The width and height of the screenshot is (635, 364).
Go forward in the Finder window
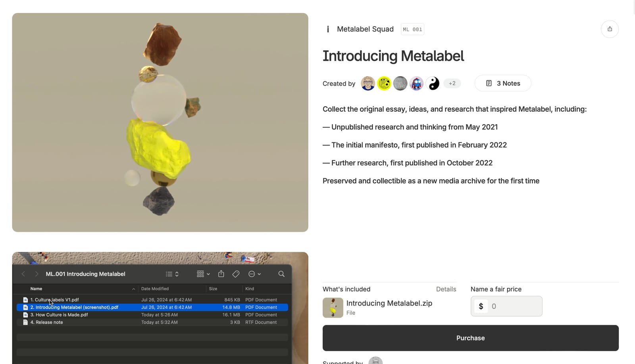(x=37, y=274)
